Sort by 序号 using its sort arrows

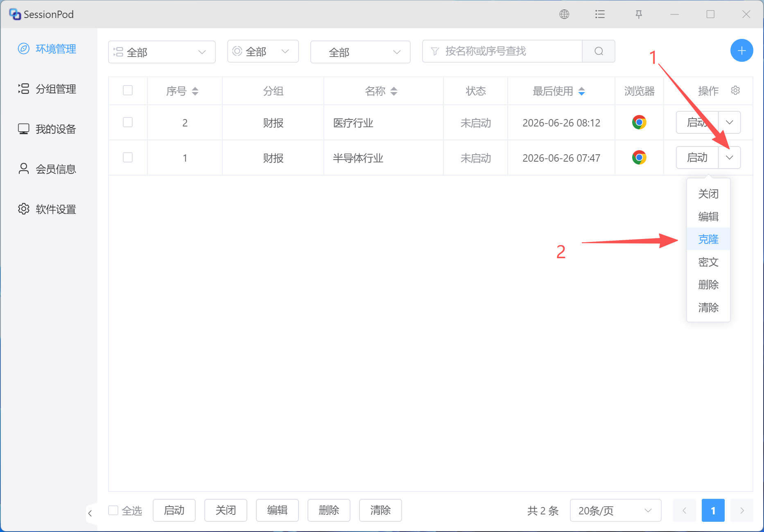[x=195, y=91]
